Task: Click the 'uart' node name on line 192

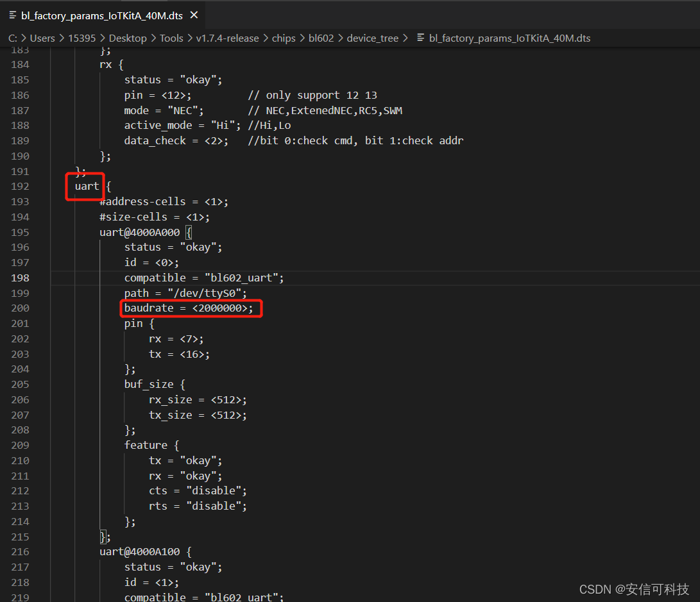Action: (x=87, y=187)
